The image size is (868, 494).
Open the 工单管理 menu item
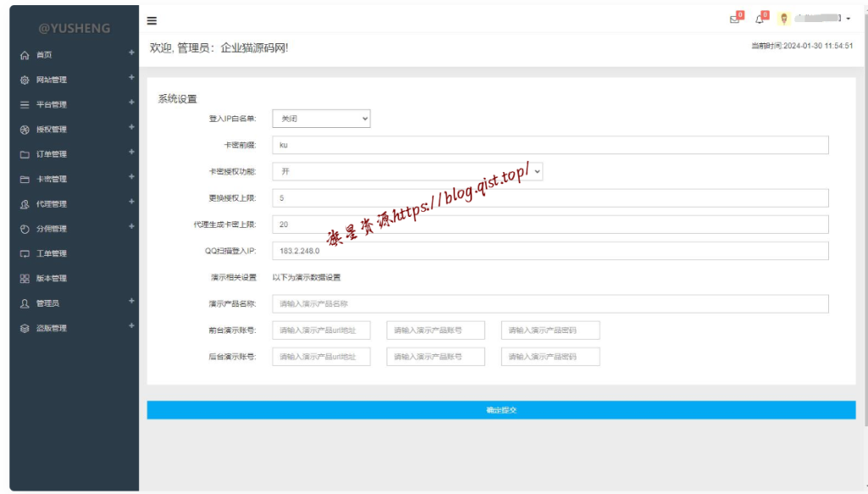51,253
